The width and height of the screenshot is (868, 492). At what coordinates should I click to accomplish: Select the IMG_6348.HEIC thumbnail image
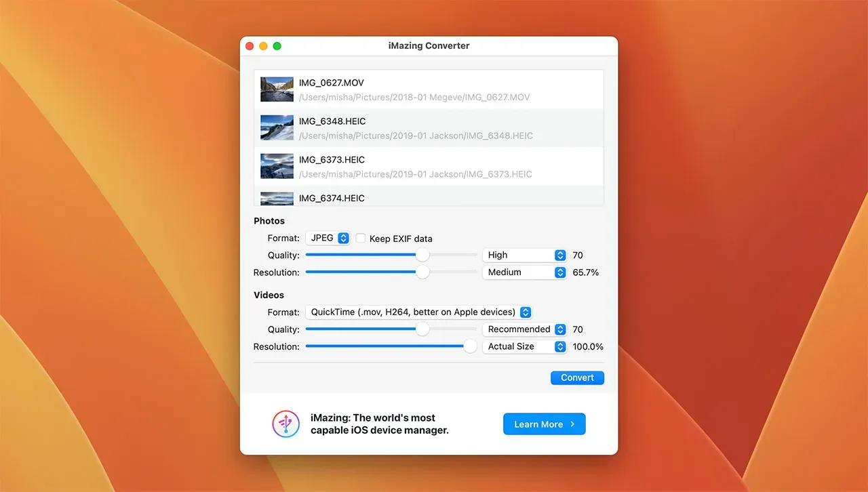pos(277,128)
